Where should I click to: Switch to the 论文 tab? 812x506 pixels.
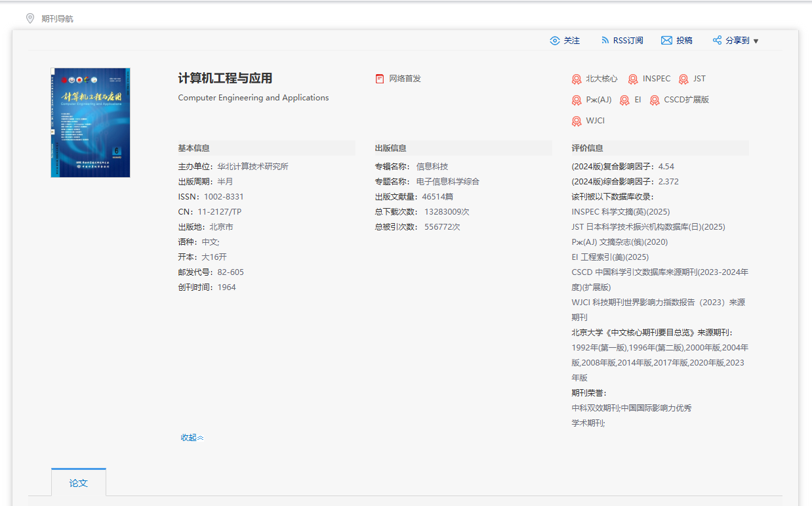[x=79, y=483]
